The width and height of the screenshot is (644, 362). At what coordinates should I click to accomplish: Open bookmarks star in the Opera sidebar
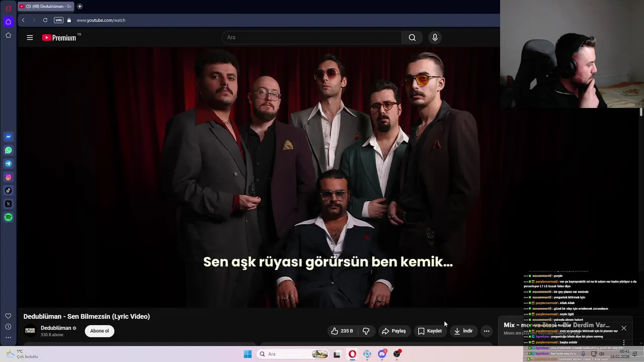[8, 35]
